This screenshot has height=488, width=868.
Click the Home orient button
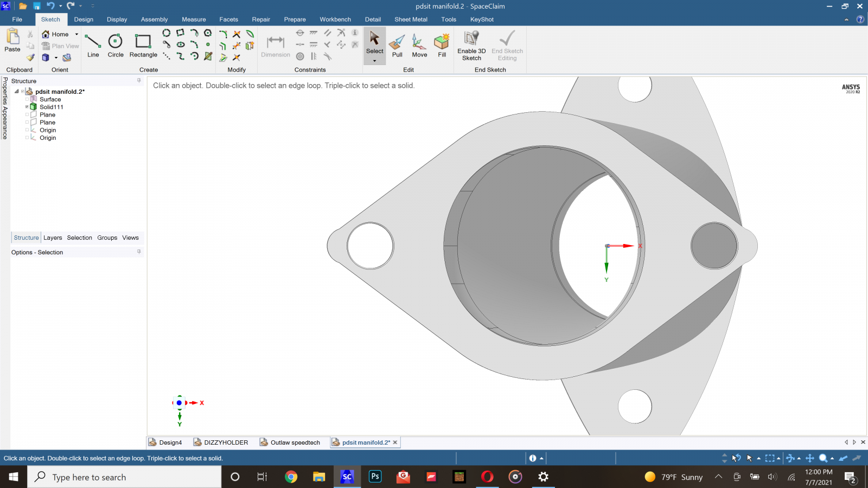[x=55, y=34]
